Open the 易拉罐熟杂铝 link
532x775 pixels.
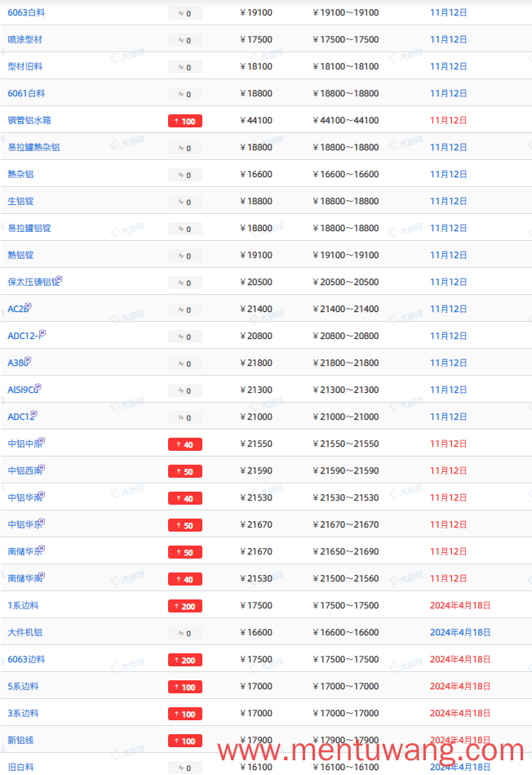point(33,147)
